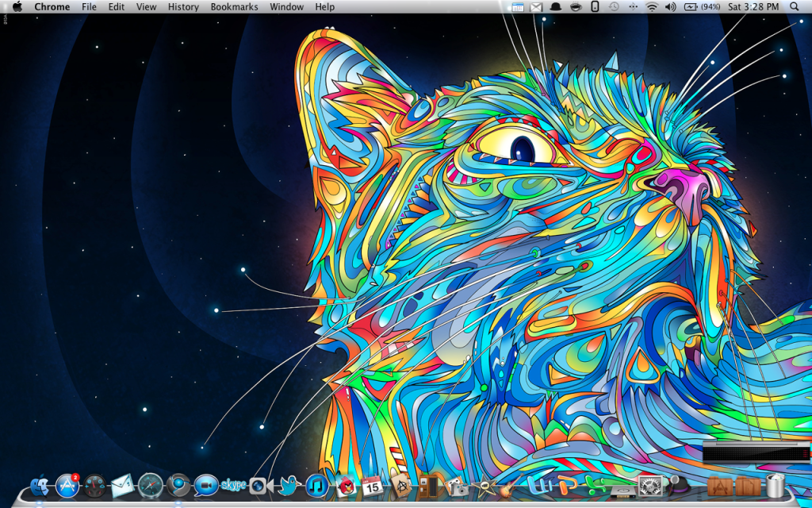Image resolution: width=812 pixels, height=508 pixels.
Task: Open the Calendar icon showing 15
Action: [x=373, y=487]
